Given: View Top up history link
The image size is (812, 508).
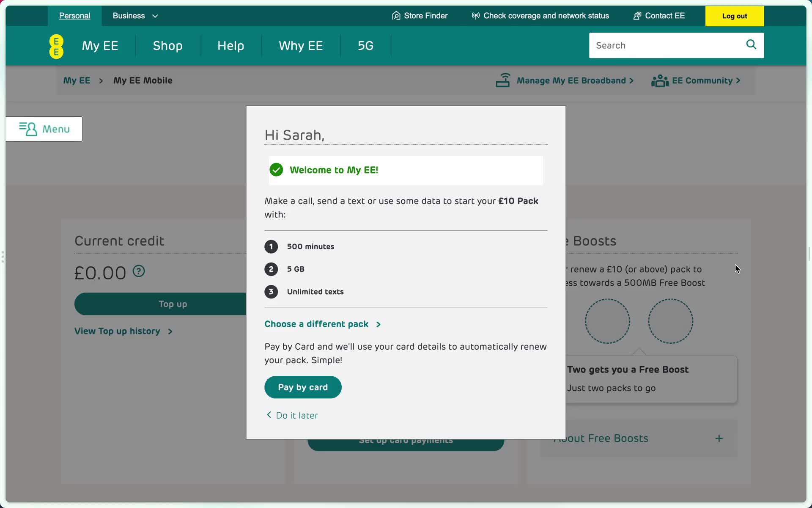Looking at the screenshot, I should pos(123,331).
